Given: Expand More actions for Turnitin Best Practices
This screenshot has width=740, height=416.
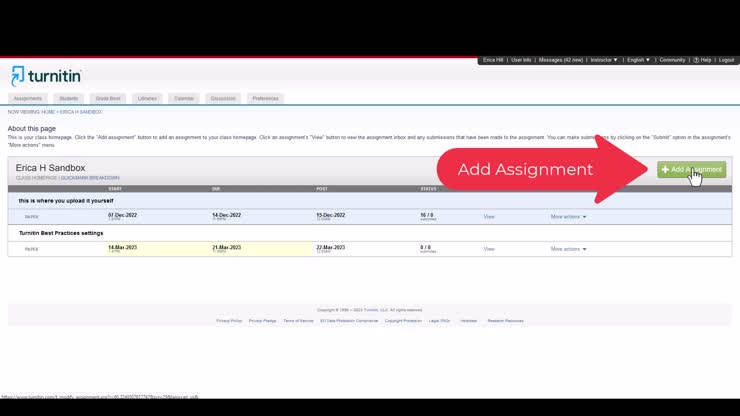Looking at the screenshot, I should tap(568, 249).
